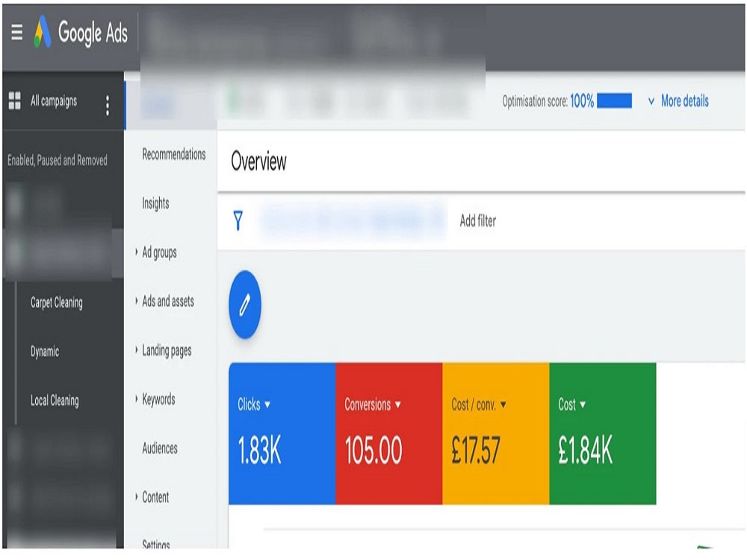Click the Overview page heading
The height and width of the screenshot is (560, 747).
coord(258,161)
